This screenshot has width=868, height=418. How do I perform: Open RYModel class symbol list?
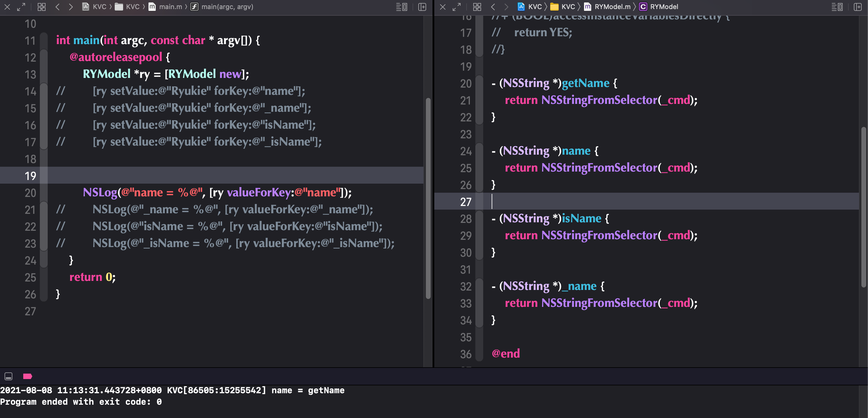[659, 7]
